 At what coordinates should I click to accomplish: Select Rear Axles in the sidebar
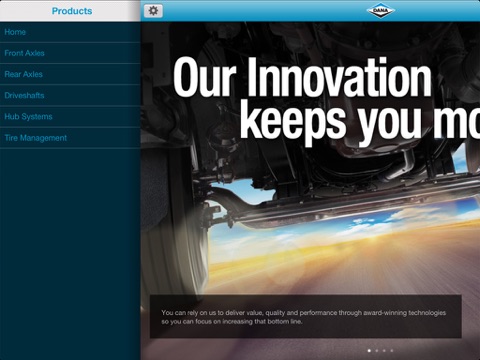(70, 74)
